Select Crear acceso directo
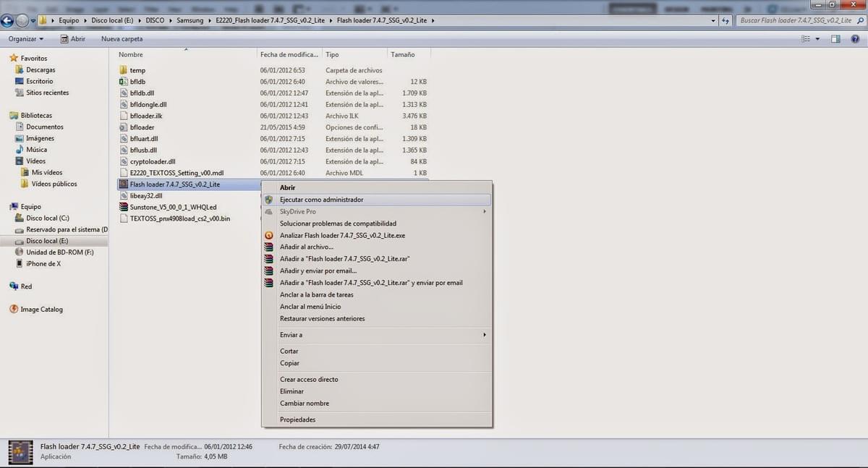868x468 pixels. point(309,379)
